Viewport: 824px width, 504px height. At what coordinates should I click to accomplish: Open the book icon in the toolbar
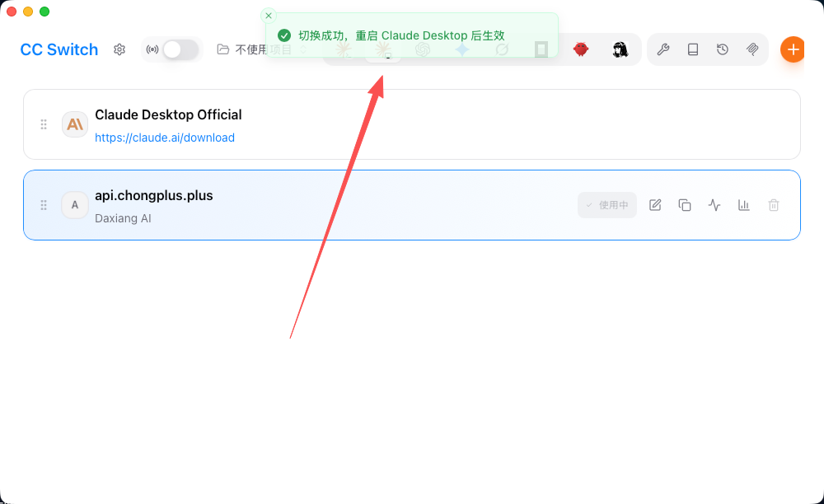pyautogui.click(x=693, y=49)
